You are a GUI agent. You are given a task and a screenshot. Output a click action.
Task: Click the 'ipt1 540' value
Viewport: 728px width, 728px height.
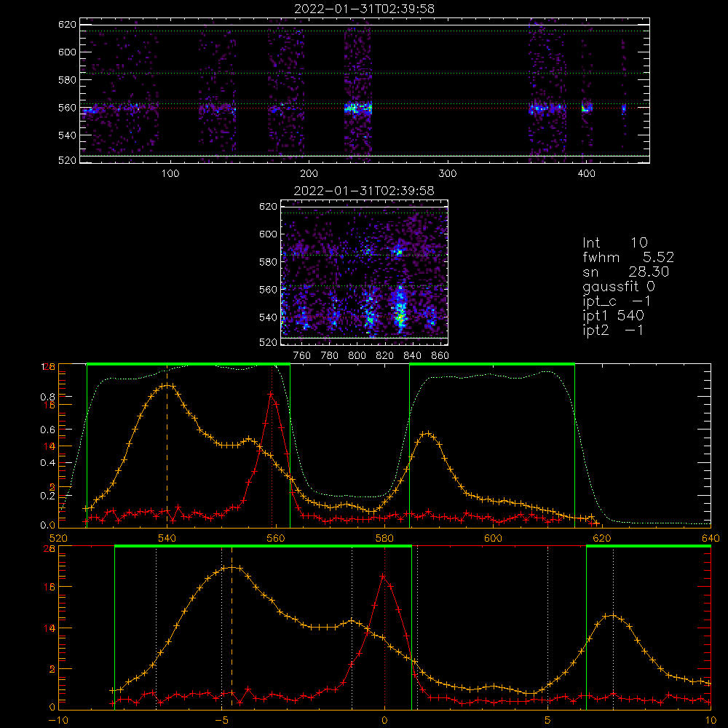point(613,316)
